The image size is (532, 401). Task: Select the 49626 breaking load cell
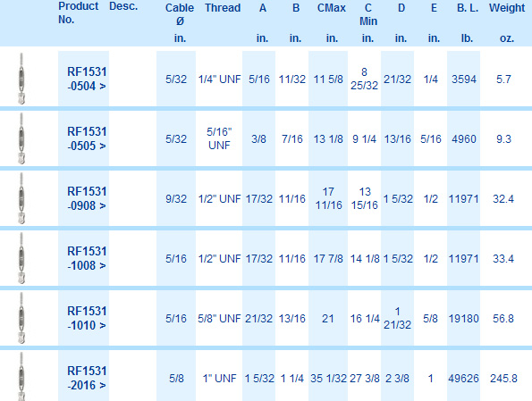point(463,379)
